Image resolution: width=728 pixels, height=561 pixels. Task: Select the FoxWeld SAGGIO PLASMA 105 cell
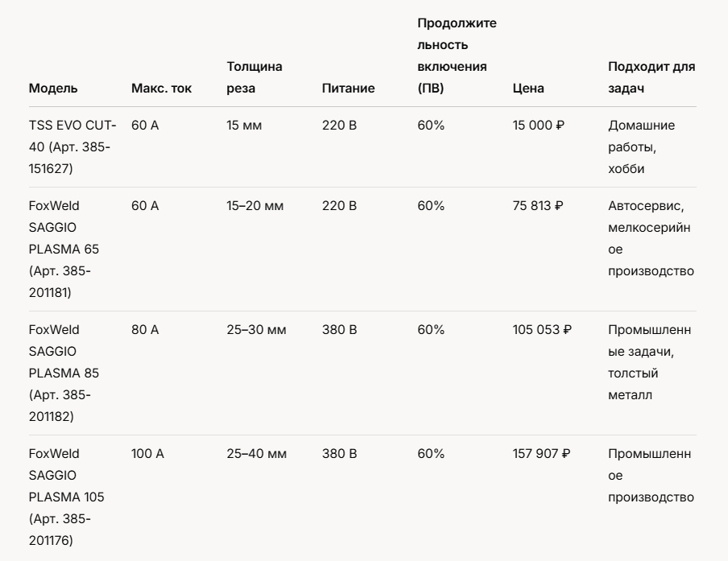coord(66,497)
